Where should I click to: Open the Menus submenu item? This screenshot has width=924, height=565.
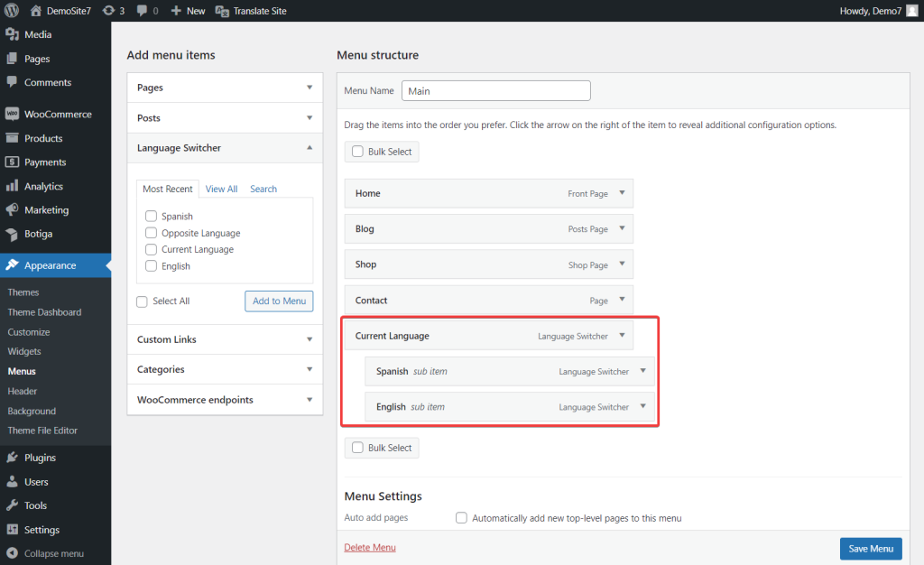(x=22, y=371)
